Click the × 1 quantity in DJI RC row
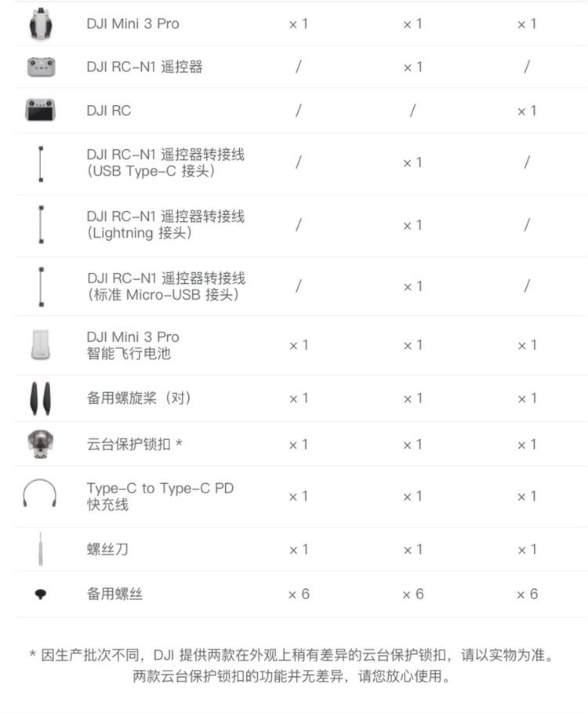 pos(527,111)
